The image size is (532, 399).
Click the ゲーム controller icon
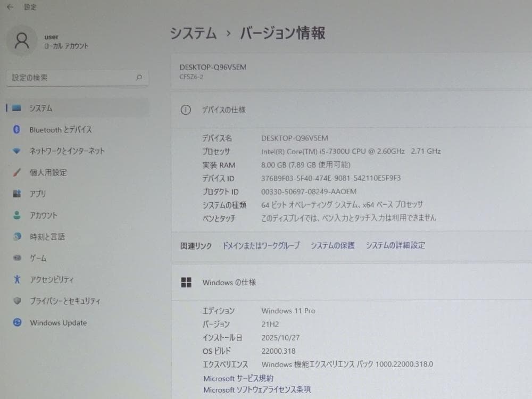click(17, 258)
